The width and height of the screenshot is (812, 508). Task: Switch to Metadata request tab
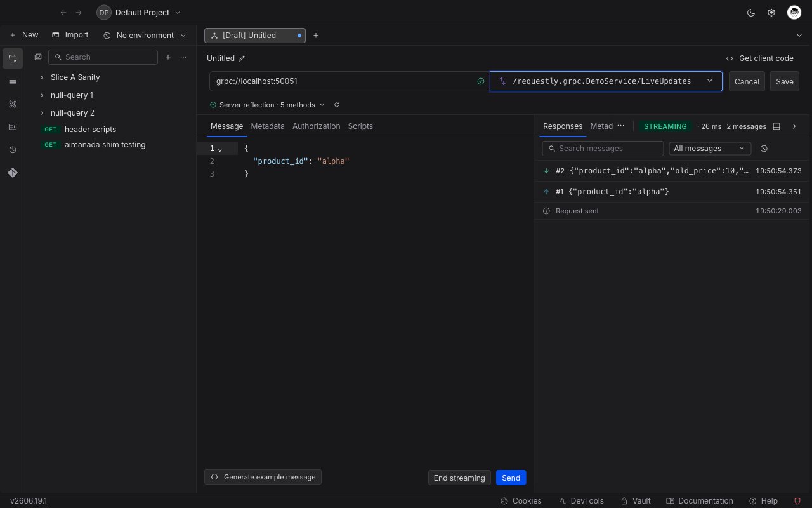tap(268, 126)
